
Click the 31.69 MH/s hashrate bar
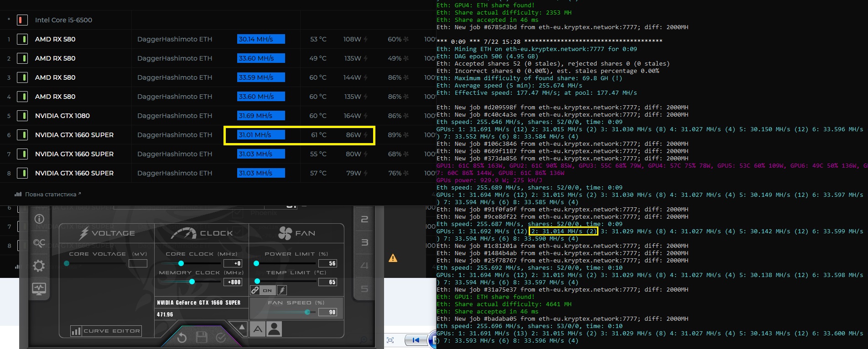pos(261,116)
